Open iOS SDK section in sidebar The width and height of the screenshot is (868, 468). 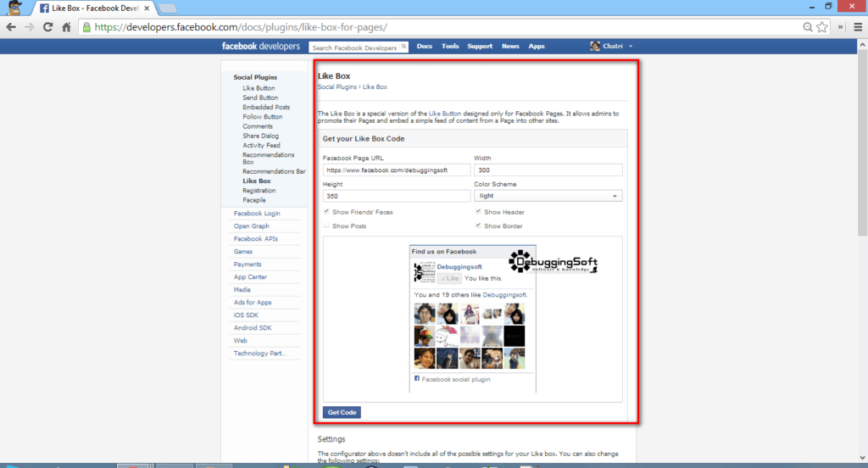246,315
